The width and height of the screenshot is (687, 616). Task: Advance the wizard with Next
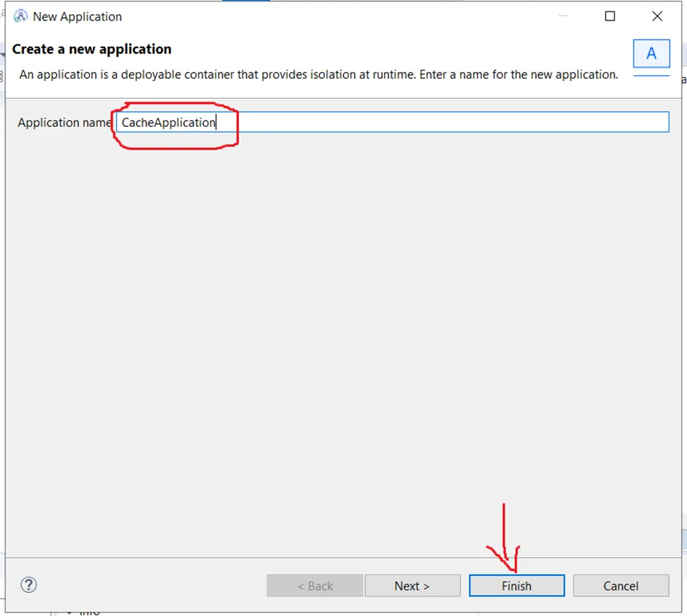coord(413,586)
